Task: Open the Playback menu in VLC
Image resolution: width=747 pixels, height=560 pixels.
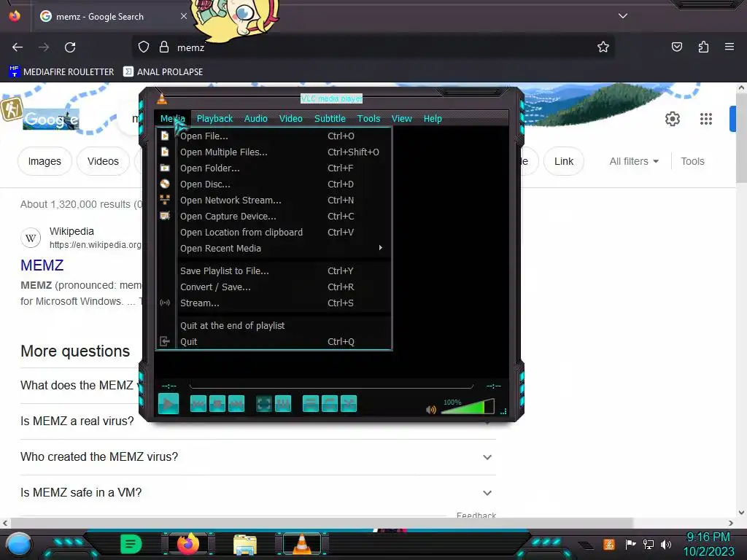Action: click(215, 119)
